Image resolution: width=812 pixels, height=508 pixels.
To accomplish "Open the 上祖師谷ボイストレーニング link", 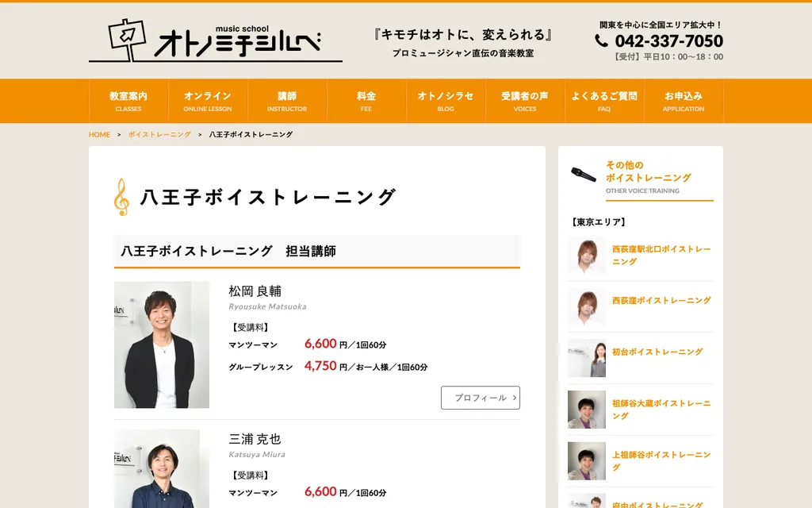I will point(661,461).
